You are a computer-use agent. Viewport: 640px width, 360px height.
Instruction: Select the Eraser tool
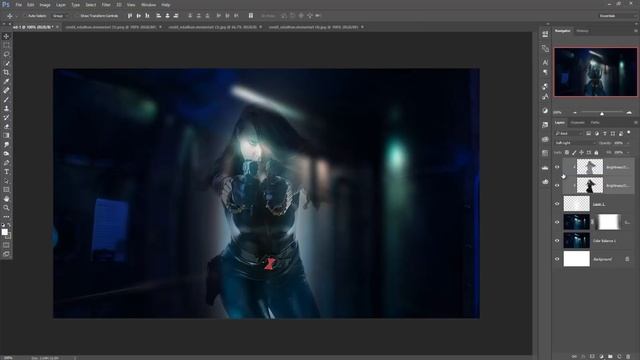tap(6, 126)
